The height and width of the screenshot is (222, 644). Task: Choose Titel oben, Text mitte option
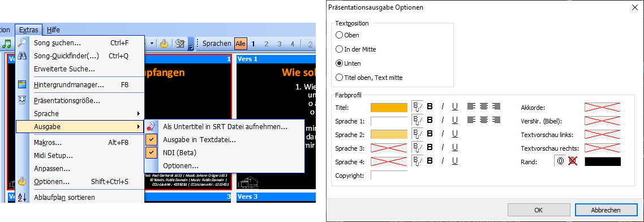click(339, 77)
